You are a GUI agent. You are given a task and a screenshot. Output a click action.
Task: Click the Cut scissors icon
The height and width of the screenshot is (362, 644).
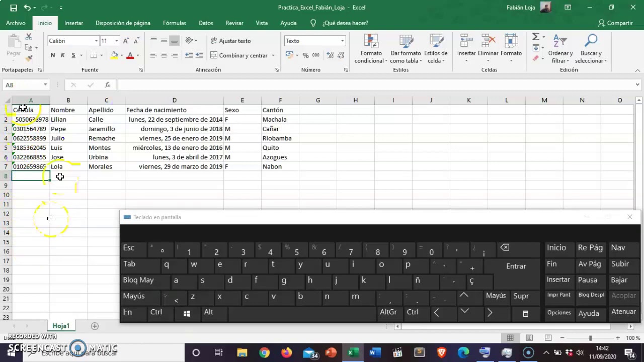29,37
